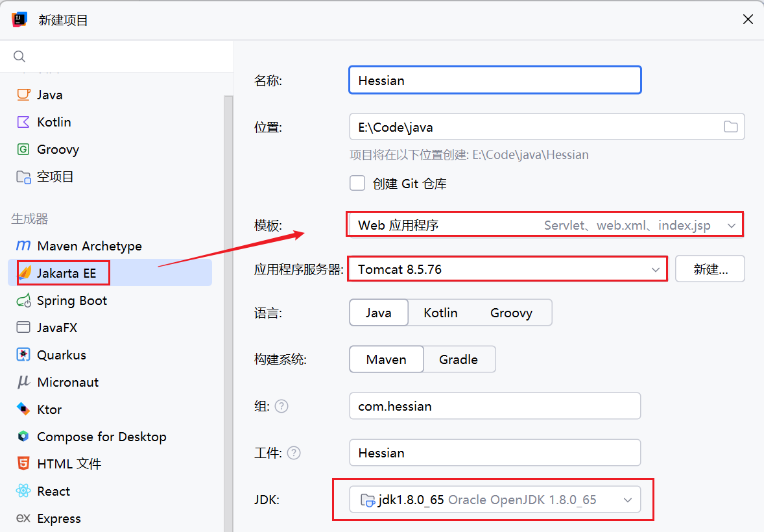
Task: Enable the create Git repository checkbox
Action: [357, 183]
